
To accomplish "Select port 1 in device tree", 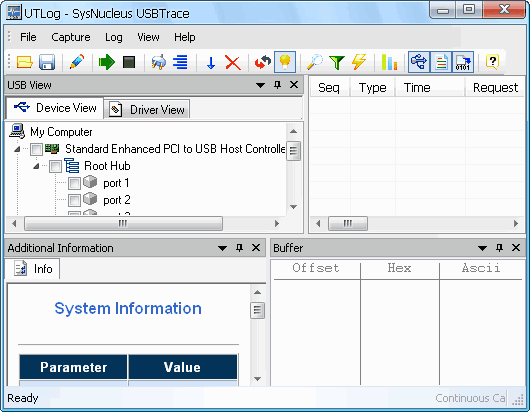I will pos(116,183).
